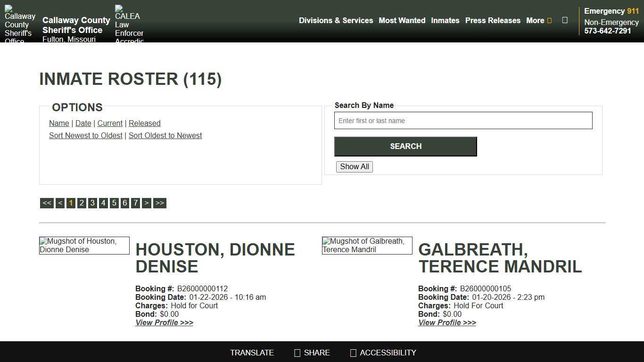Click the Accessibility icon in the footer
The height and width of the screenshot is (362, 644).
[353, 353]
